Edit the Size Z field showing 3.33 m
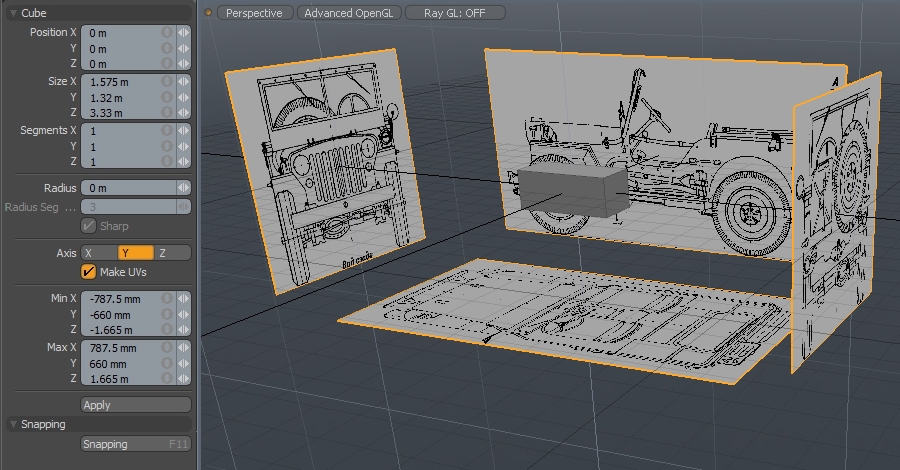 pyautogui.click(x=129, y=112)
